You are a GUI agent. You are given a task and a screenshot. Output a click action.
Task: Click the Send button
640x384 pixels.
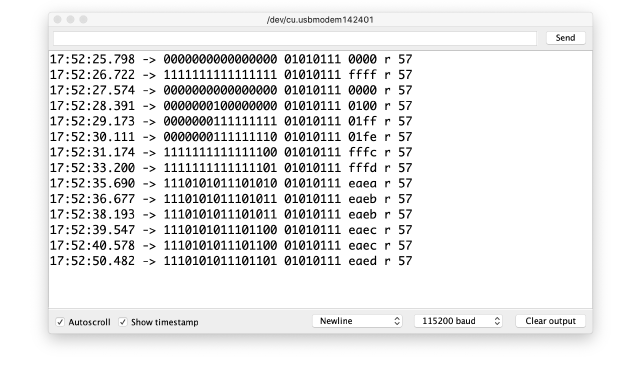(x=565, y=38)
